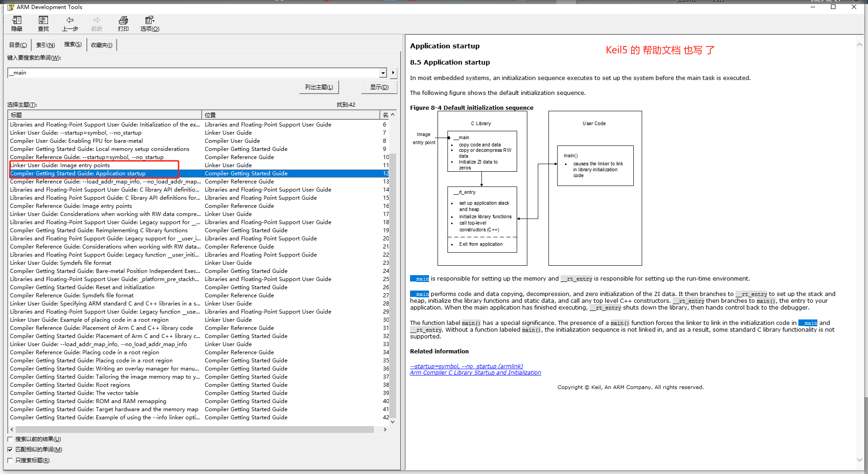The image size is (868, 474).
Task: Select 'Linker User Guide: Considerations when working with RW data'
Action: pyautogui.click(x=105, y=214)
